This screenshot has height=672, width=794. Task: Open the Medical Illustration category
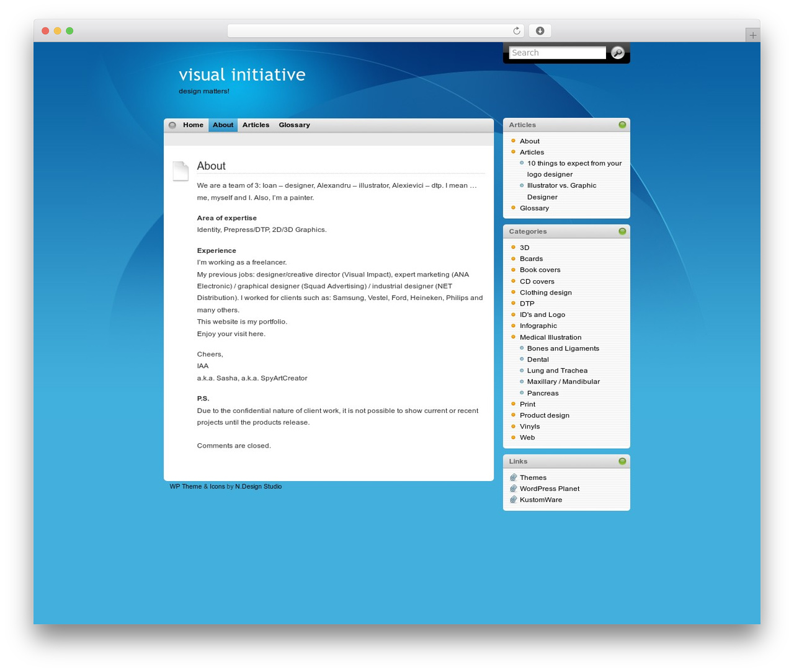550,337
